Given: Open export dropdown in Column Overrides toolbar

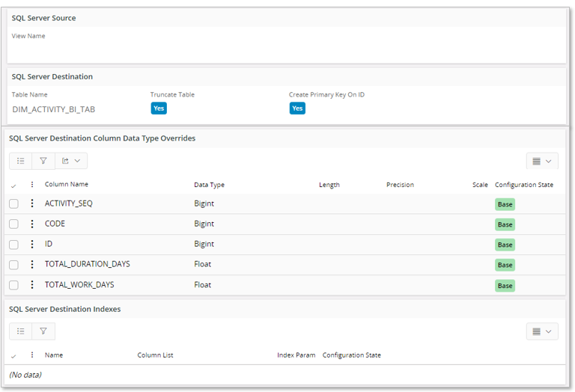Looking at the screenshot, I should coord(71,161).
